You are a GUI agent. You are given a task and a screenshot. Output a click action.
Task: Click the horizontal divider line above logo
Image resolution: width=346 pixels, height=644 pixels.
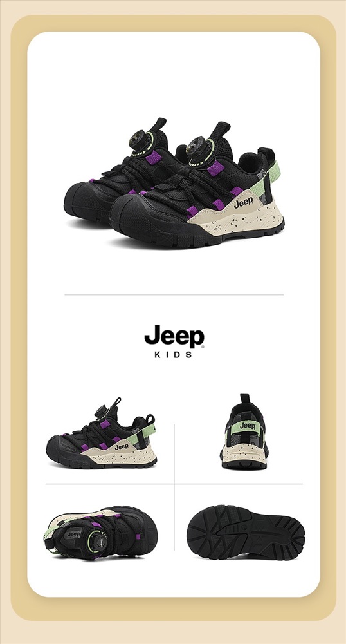[174, 294]
